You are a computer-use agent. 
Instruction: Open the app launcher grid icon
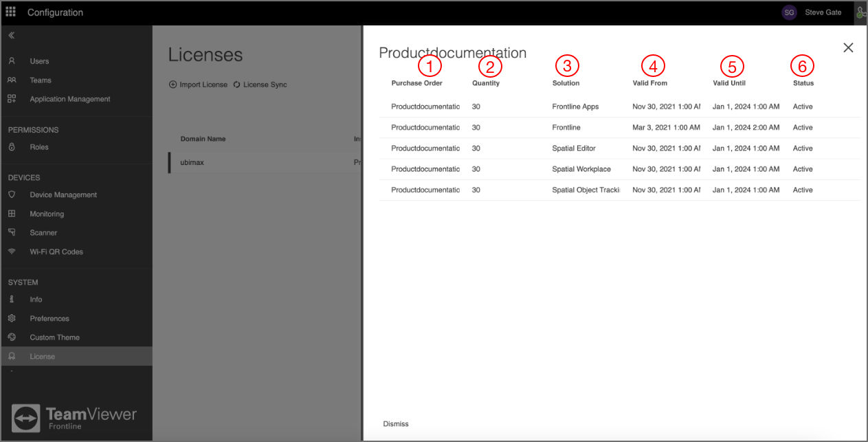coord(11,12)
